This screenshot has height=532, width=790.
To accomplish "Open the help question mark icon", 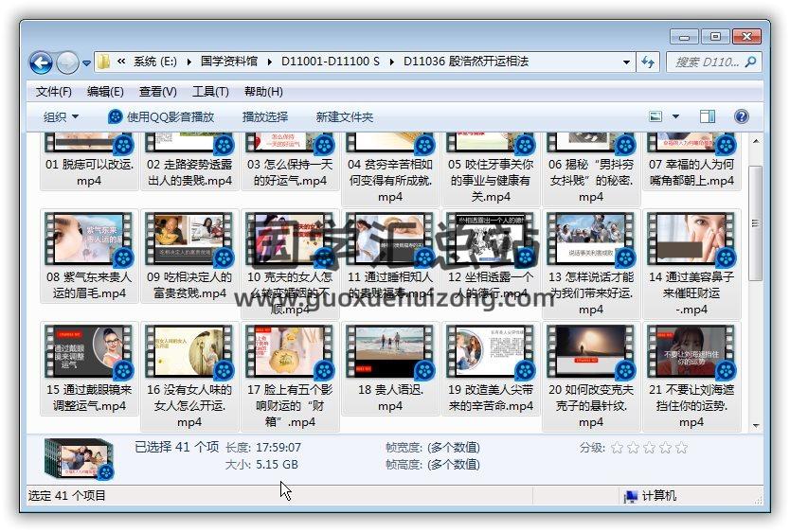I will 742,116.
